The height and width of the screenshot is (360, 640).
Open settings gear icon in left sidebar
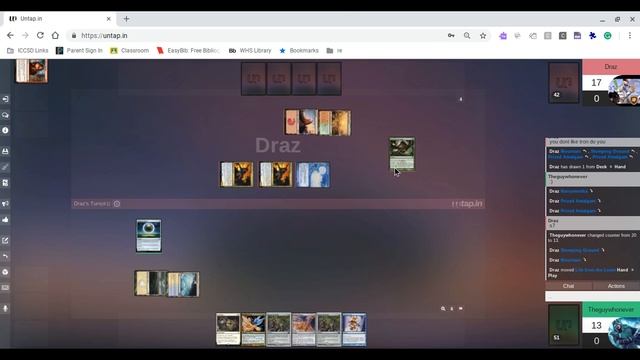coord(5,272)
